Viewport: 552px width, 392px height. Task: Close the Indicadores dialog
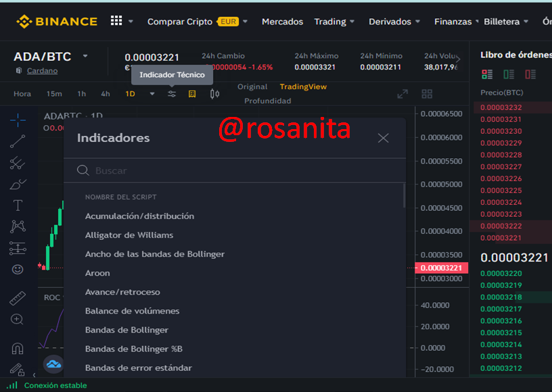click(x=383, y=138)
